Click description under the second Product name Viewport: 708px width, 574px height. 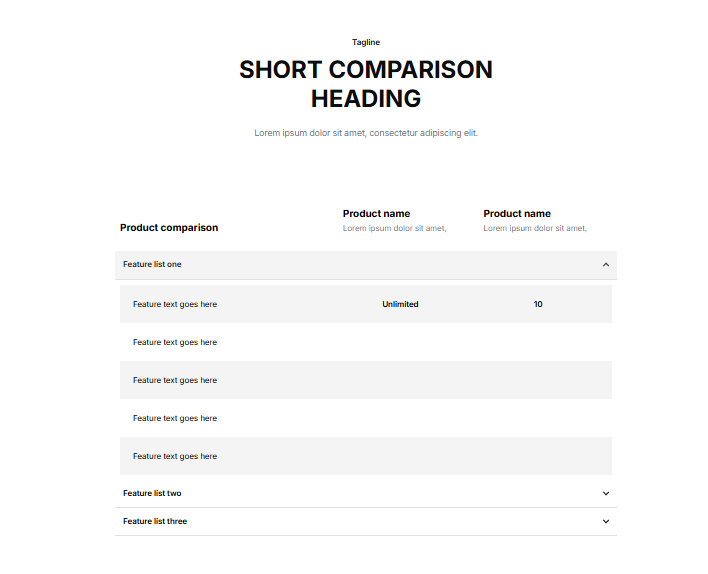tap(535, 229)
